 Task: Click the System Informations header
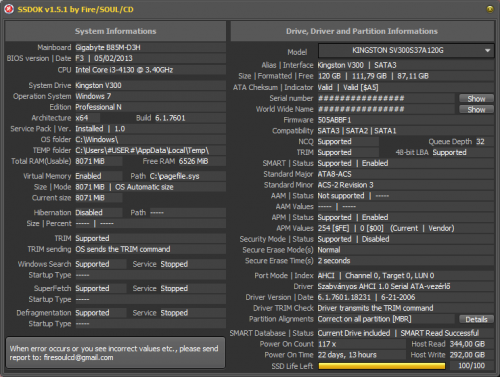(115, 31)
